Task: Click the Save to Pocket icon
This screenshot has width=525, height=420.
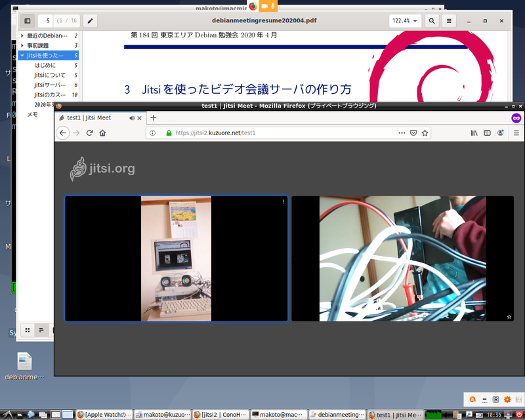Action: (413, 133)
